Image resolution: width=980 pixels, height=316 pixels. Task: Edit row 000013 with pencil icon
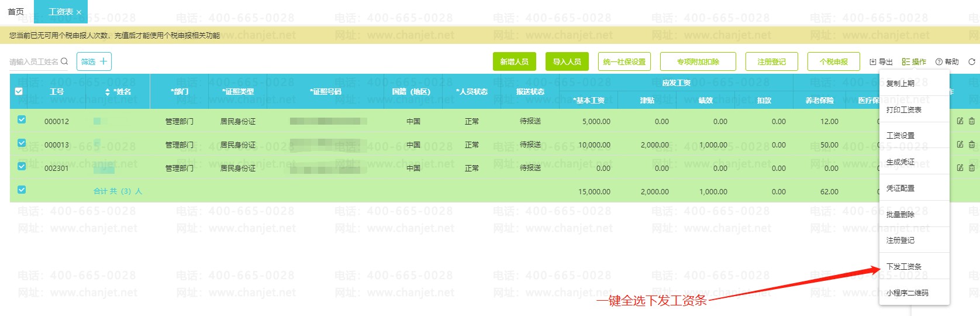tap(960, 145)
